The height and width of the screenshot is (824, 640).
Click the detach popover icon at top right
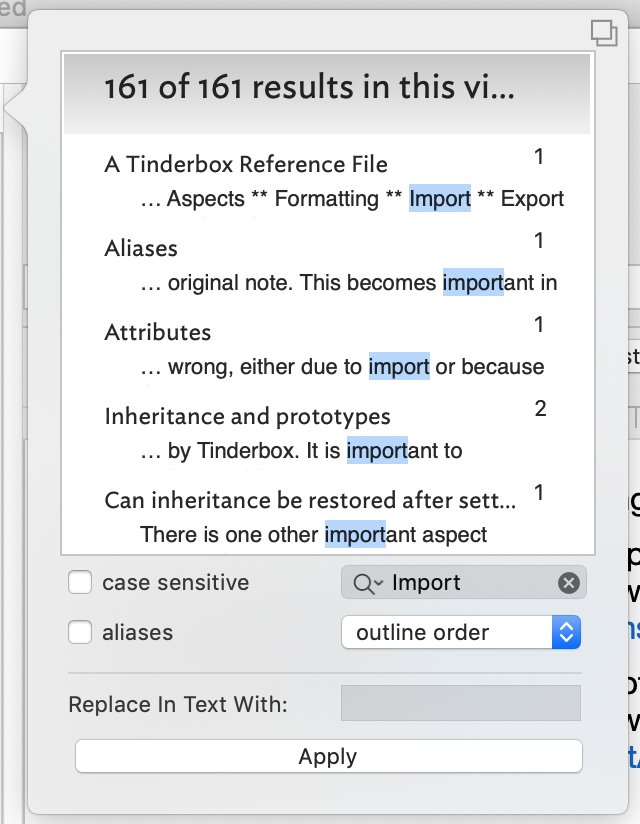[603, 33]
